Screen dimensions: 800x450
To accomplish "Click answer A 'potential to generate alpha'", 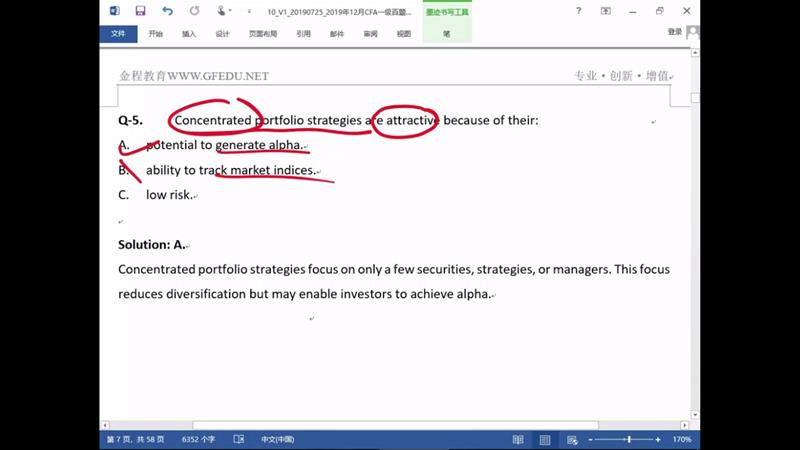I will tap(224, 145).
